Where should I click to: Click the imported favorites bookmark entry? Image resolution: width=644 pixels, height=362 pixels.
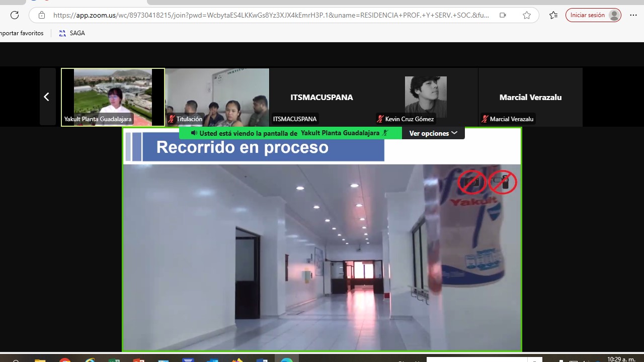[x=22, y=33]
